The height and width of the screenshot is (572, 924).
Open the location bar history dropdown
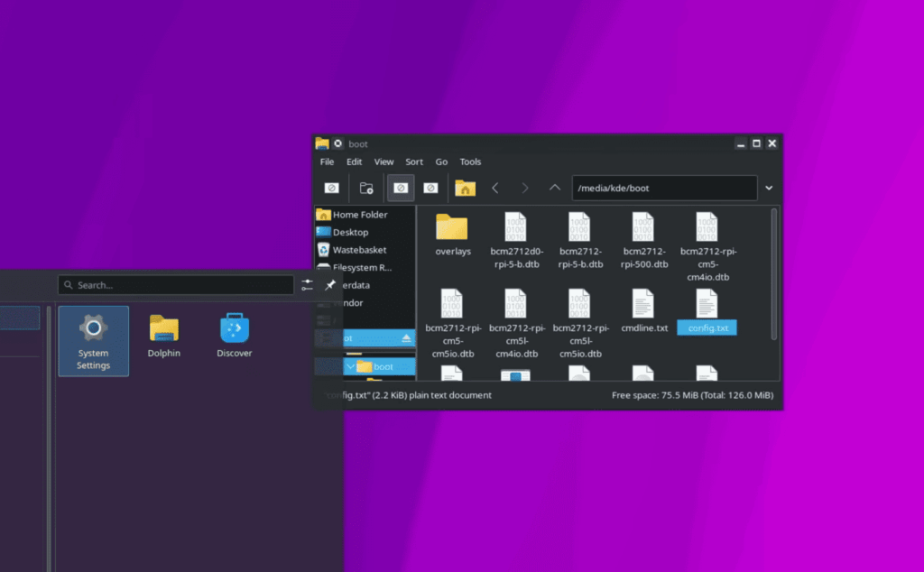tap(769, 188)
